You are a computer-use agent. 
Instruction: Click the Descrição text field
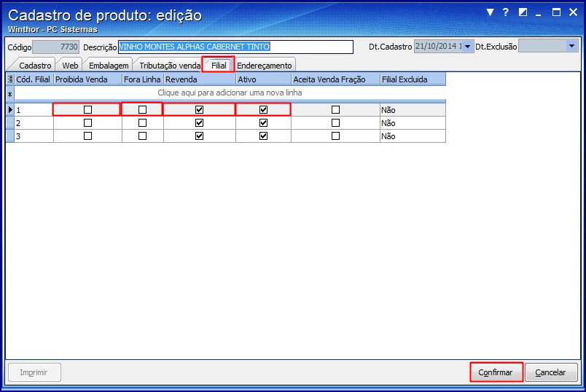click(x=236, y=47)
